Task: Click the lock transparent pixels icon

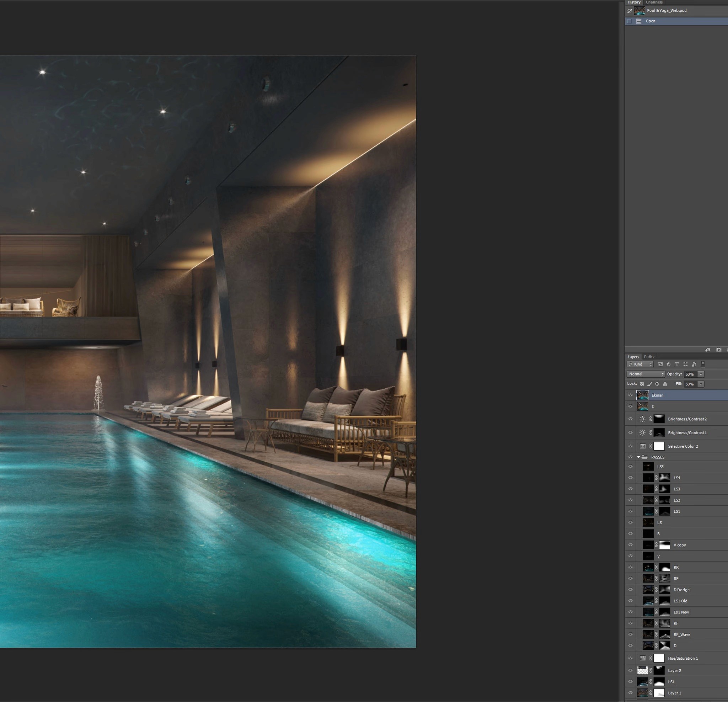Action: tap(642, 384)
